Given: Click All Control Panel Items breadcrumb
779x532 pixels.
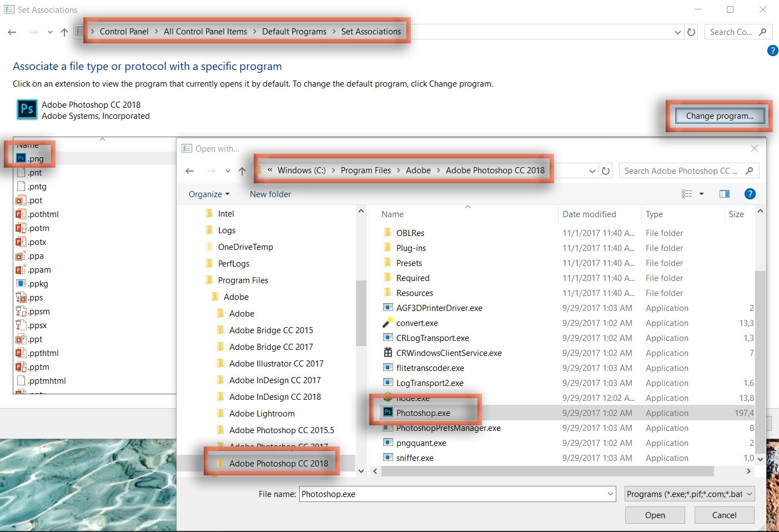Looking at the screenshot, I should [x=205, y=32].
